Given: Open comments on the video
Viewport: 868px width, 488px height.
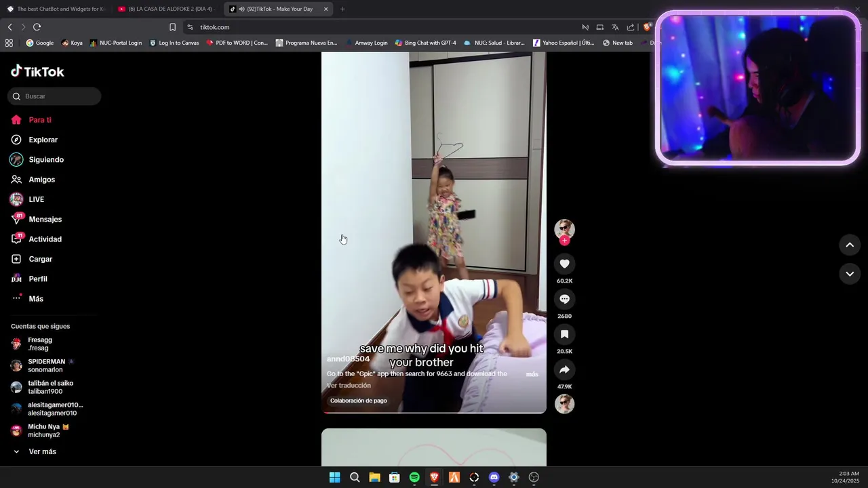Looking at the screenshot, I should pos(564,299).
